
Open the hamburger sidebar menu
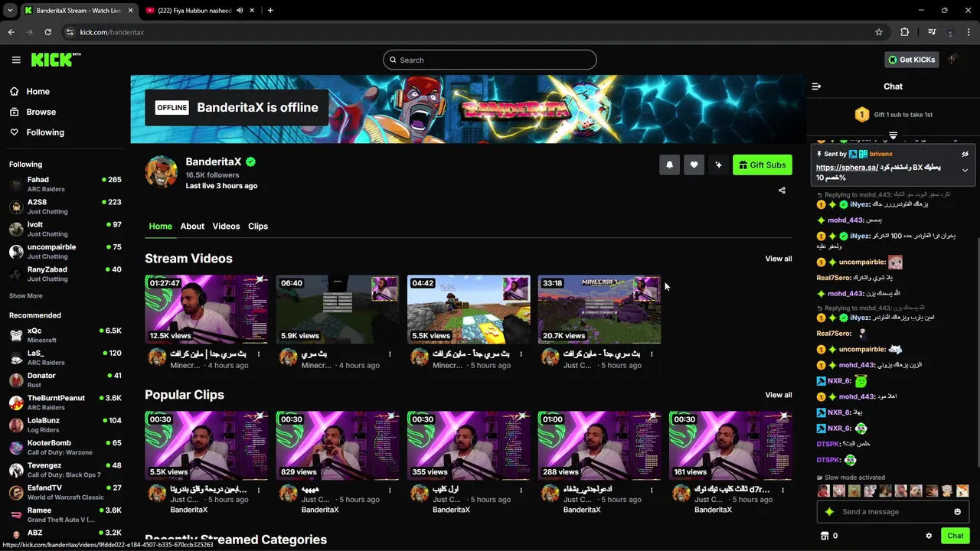click(x=16, y=60)
